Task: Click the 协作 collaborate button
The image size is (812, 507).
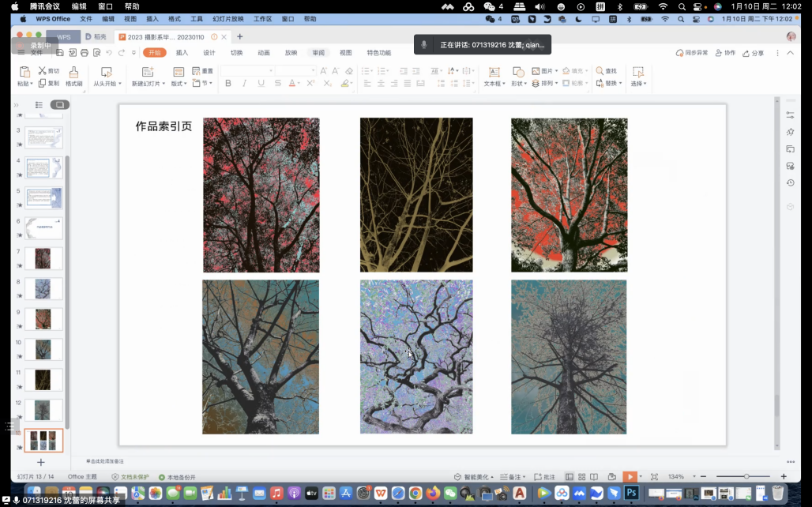Action: pos(725,53)
